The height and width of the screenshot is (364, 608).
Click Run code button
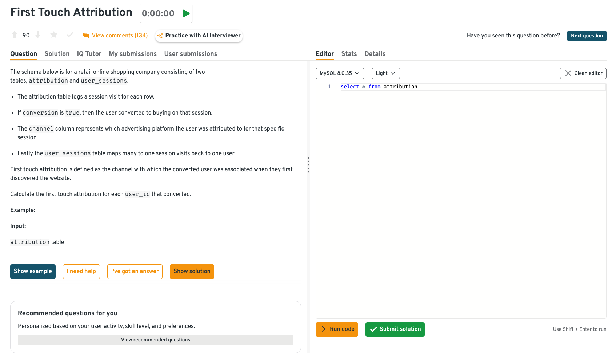click(x=337, y=329)
